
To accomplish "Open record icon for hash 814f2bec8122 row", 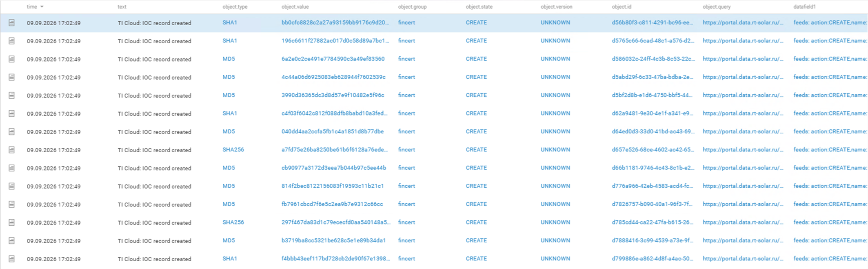I will click(12, 186).
